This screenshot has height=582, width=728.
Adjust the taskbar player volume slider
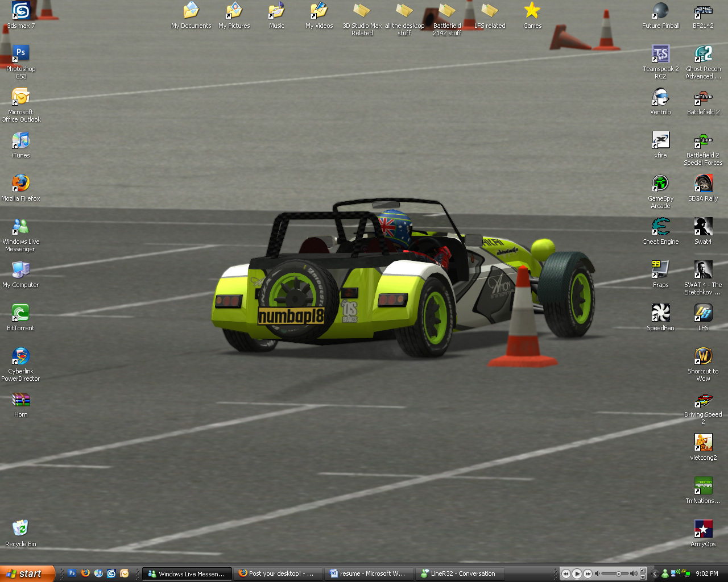(x=619, y=574)
